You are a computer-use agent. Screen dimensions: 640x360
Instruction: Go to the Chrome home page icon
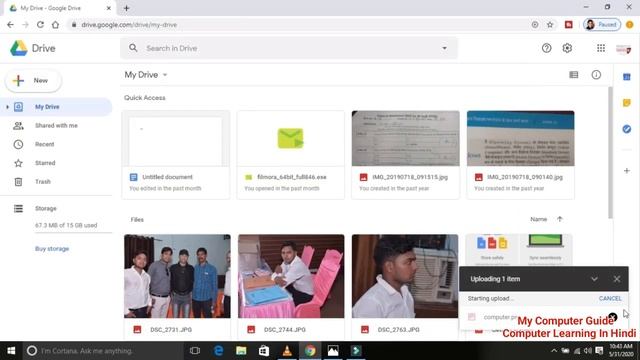click(x=56, y=25)
